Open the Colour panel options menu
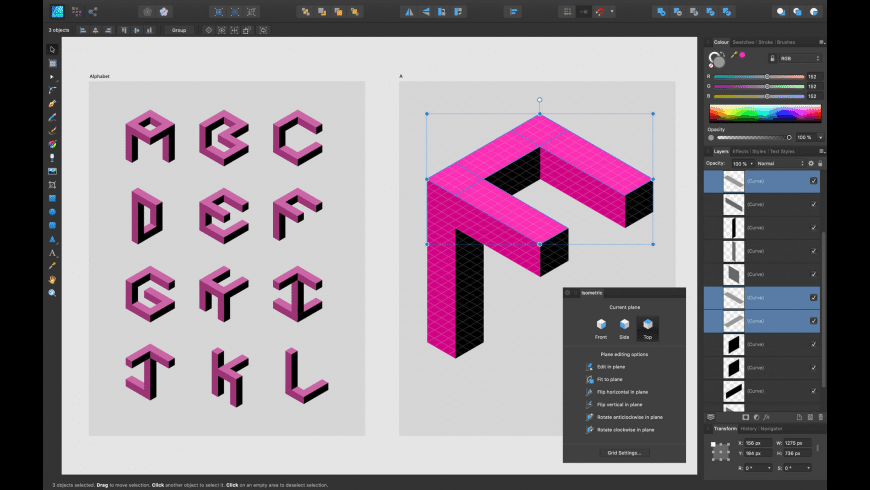870x490 pixels. (822, 42)
